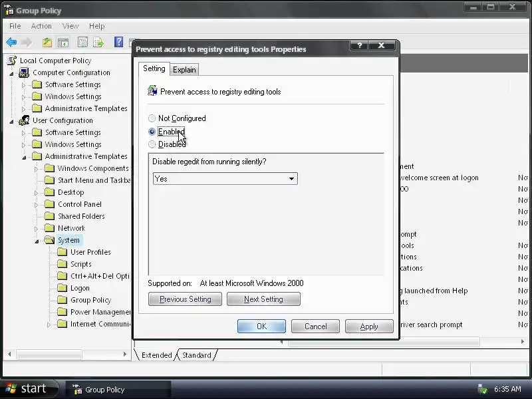Click the OK button

click(x=261, y=326)
